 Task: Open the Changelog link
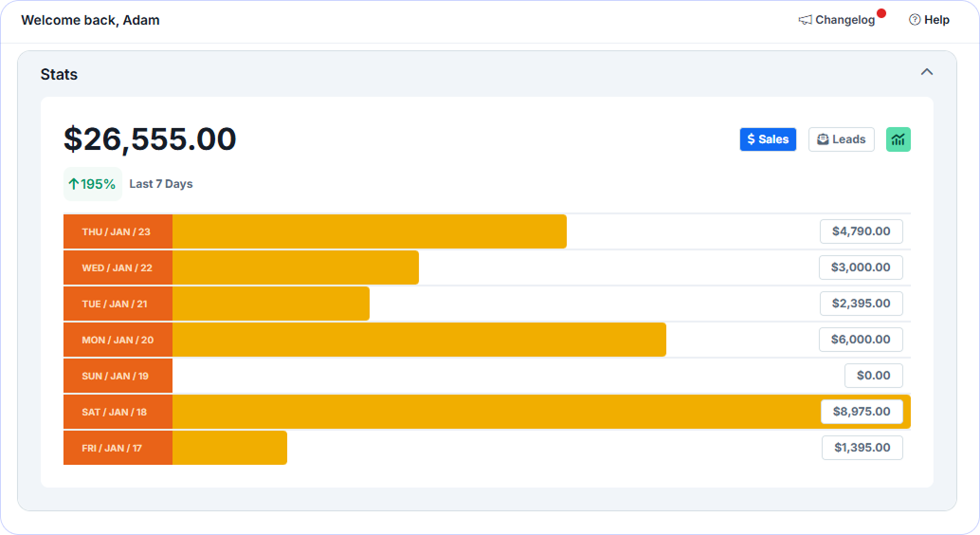(844, 20)
